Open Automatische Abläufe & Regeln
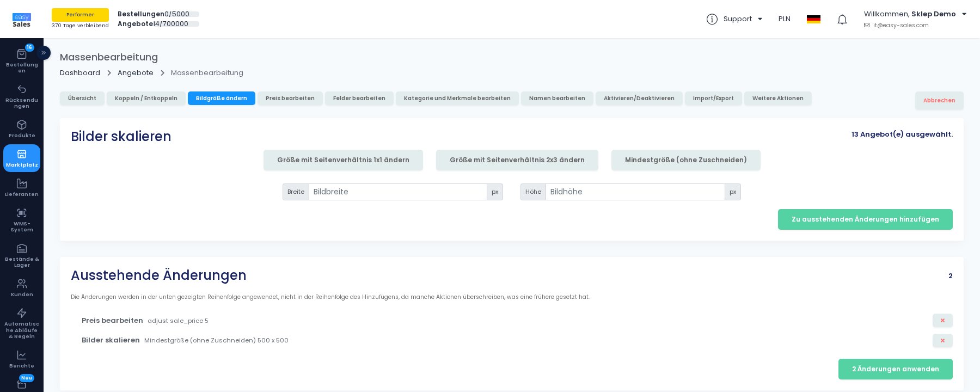The image size is (980, 392). click(22, 323)
